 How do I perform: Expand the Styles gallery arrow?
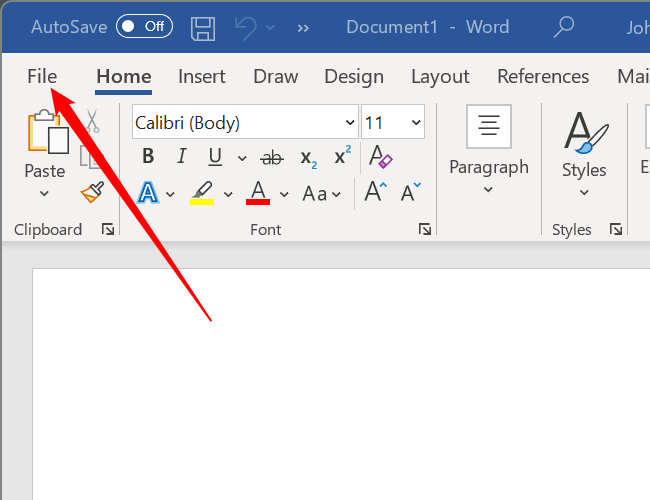(x=584, y=192)
